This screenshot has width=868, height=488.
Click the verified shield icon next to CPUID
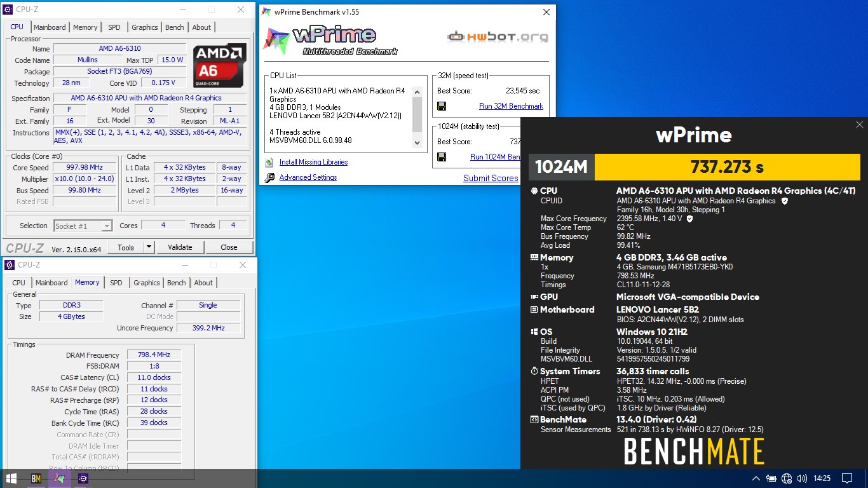click(784, 201)
